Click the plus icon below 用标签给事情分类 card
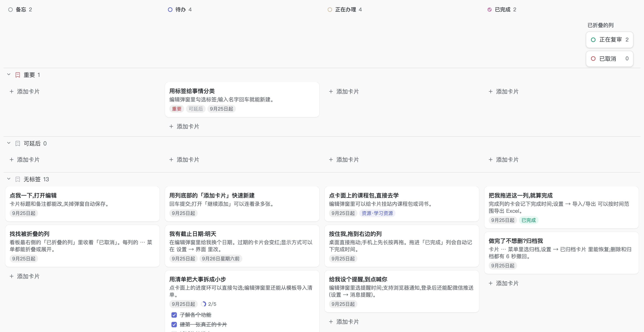This screenshot has width=644, height=332. [x=171, y=126]
